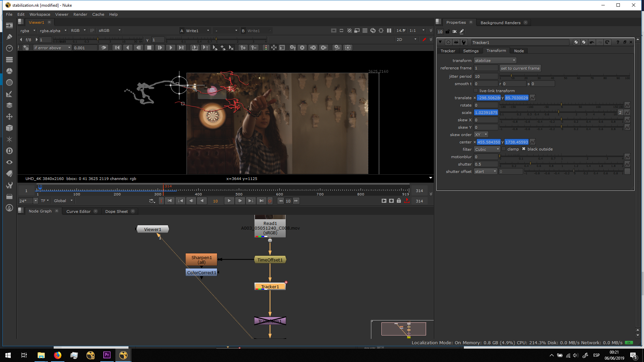Open the Color nodes toolbar icon
Image resolution: width=644 pixels, height=362 pixels.
[x=9, y=71]
